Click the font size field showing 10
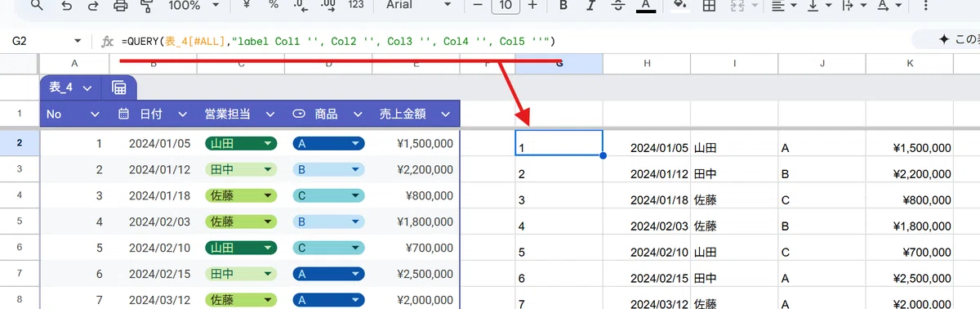Screen dimensions: 980x309 point(506,5)
